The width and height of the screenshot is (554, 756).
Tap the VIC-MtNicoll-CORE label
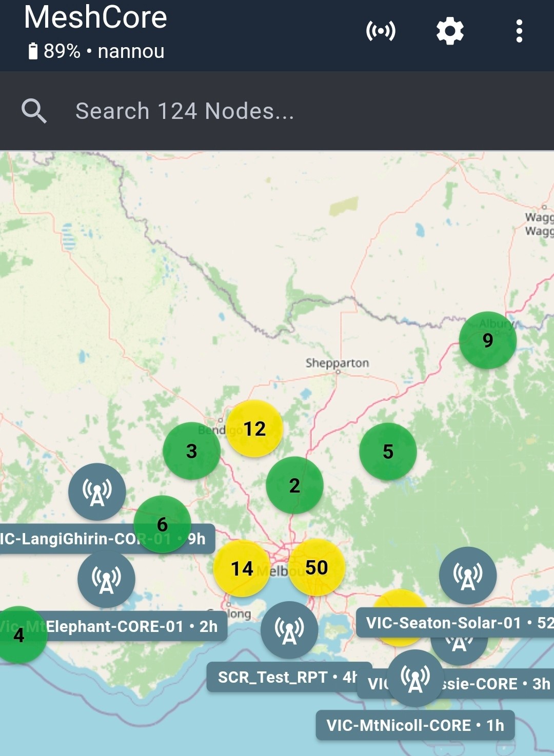pos(415,725)
